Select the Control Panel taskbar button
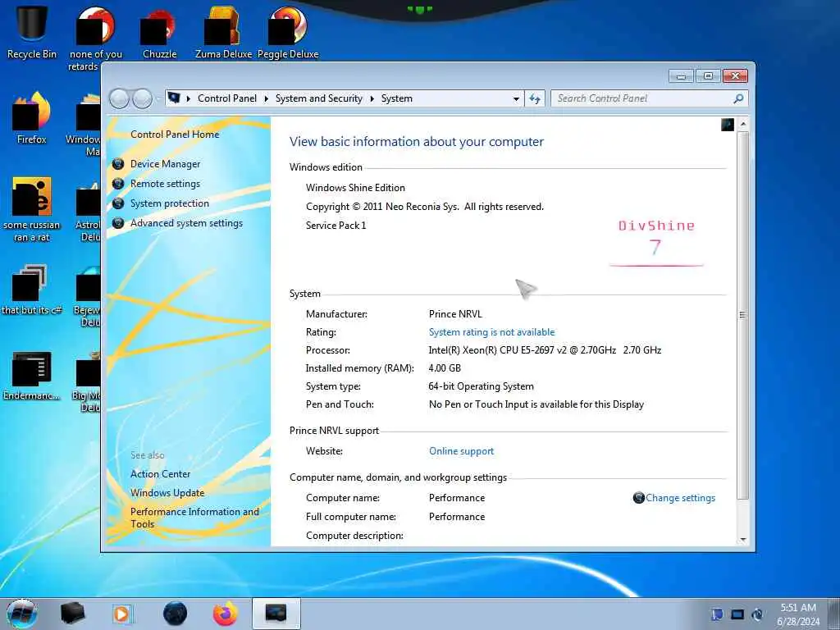 click(276, 614)
